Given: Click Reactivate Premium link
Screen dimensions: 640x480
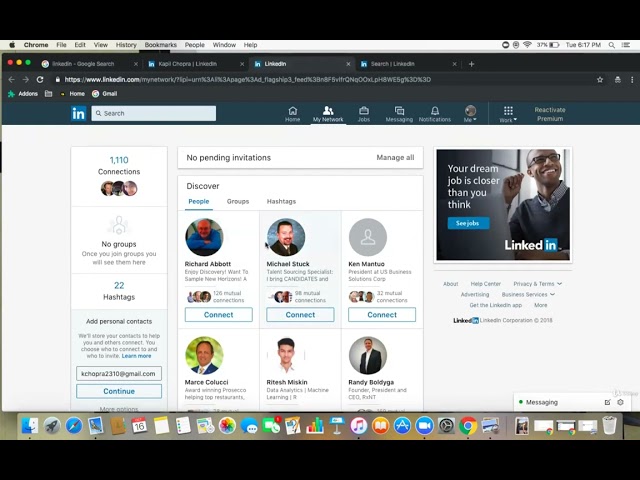Looking at the screenshot, I should 550,114.
